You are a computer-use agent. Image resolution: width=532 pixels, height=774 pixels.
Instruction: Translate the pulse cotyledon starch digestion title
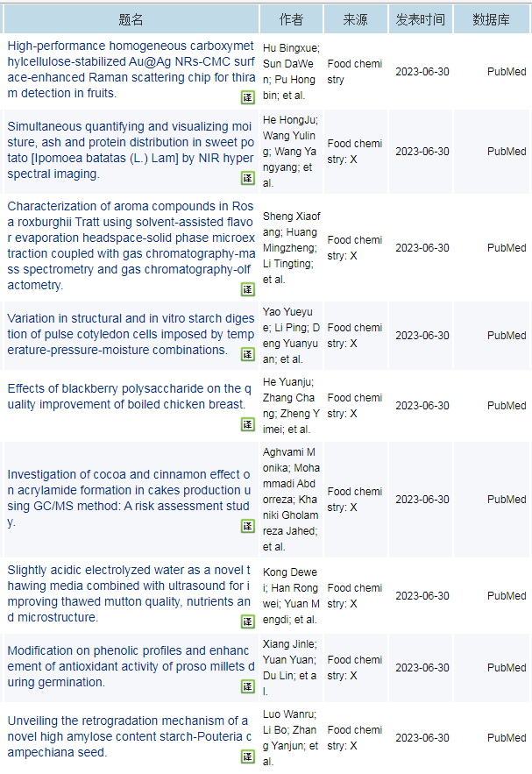(248, 354)
